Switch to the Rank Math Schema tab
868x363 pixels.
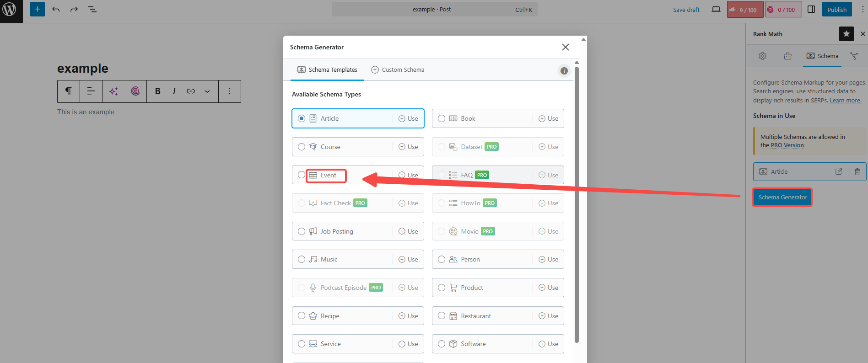(x=822, y=56)
